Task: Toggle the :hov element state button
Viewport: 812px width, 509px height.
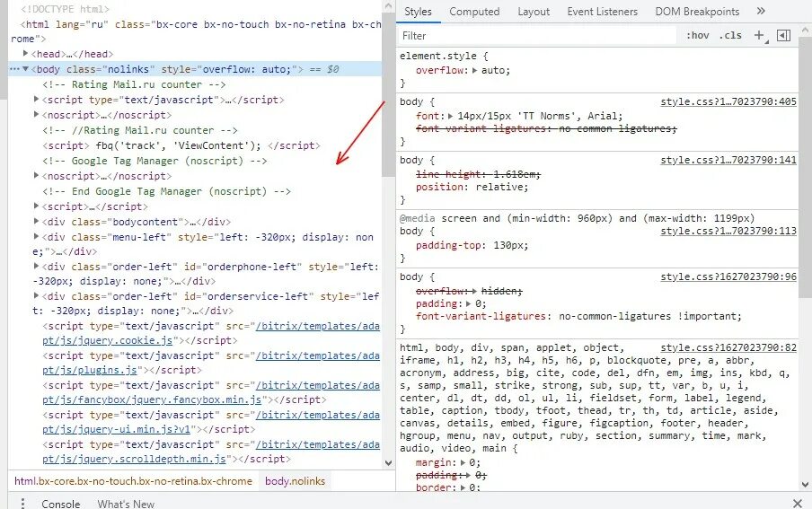Action: tap(698, 35)
